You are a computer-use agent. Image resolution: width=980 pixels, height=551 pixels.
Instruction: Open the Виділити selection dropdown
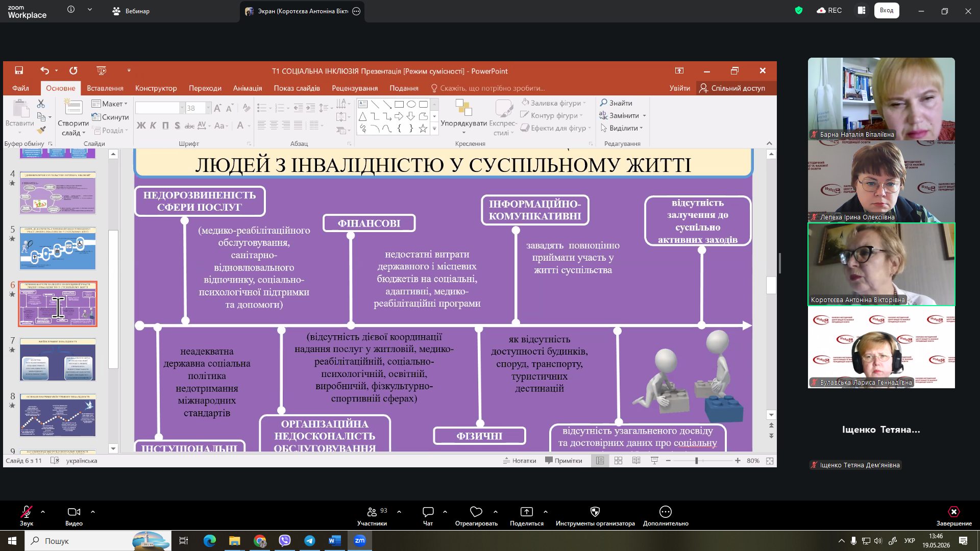(622, 128)
